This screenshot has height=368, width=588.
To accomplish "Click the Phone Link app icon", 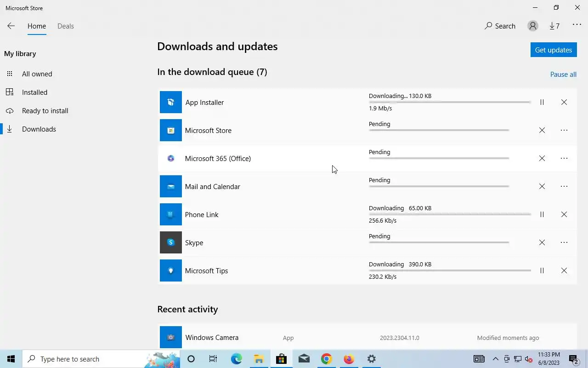I will point(171,214).
